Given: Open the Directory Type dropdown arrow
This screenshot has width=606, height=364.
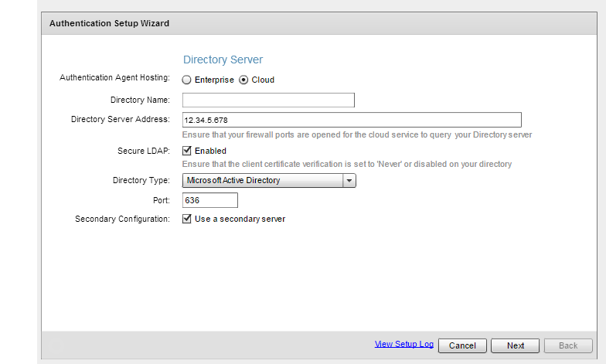Looking at the screenshot, I should (x=349, y=180).
